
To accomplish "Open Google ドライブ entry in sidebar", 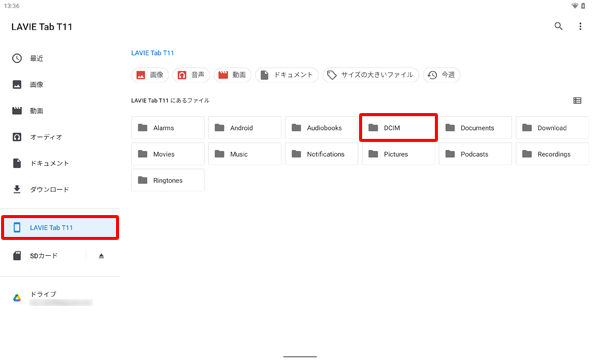I will (x=60, y=298).
